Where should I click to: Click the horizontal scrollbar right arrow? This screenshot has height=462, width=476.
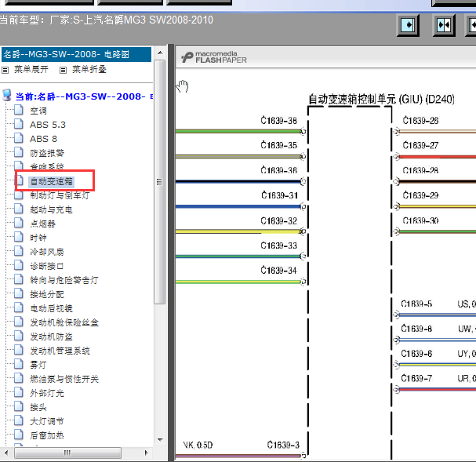tap(147, 453)
